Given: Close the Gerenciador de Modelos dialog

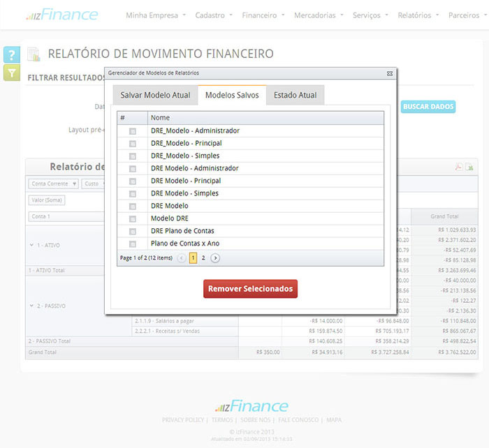Looking at the screenshot, I should [x=390, y=73].
